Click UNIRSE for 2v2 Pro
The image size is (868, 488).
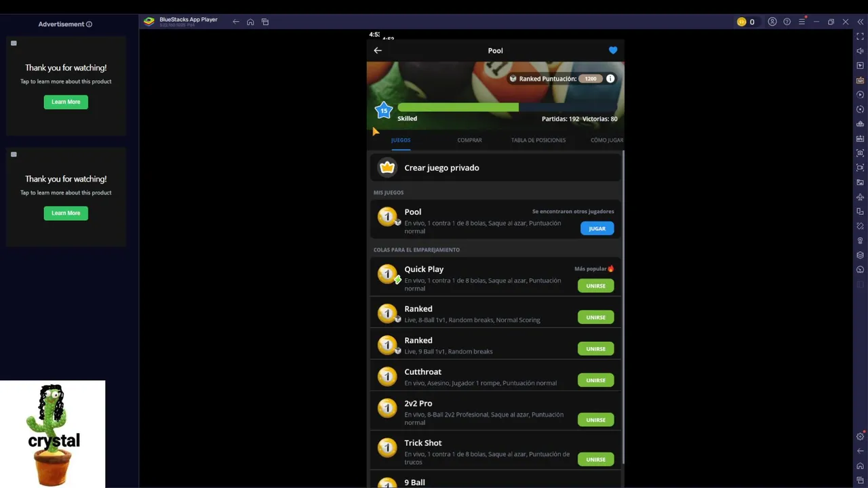[x=596, y=420]
